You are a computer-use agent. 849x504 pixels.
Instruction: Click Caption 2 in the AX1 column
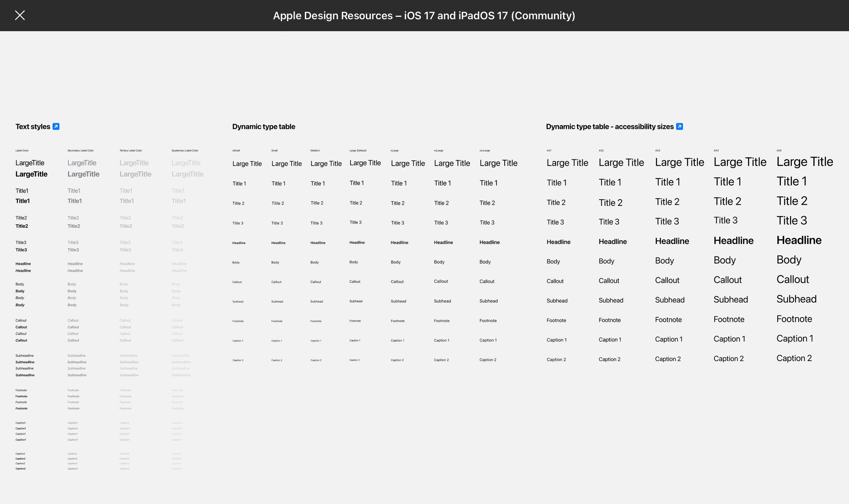point(556,359)
